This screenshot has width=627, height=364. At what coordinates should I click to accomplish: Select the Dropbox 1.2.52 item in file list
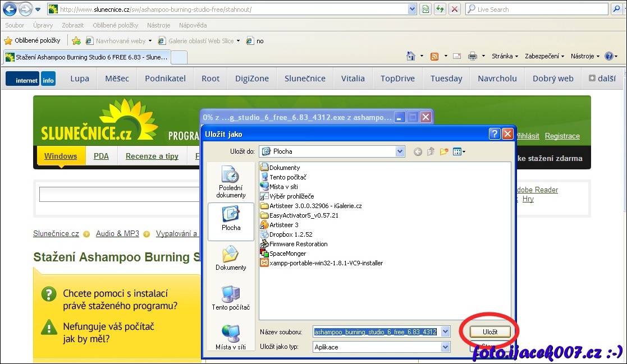click(x=291, y=234)
